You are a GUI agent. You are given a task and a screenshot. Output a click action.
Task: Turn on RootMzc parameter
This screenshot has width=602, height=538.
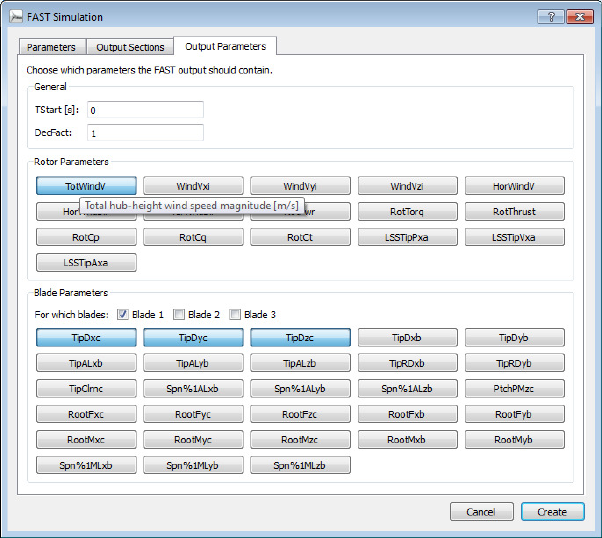click(300, 440)
